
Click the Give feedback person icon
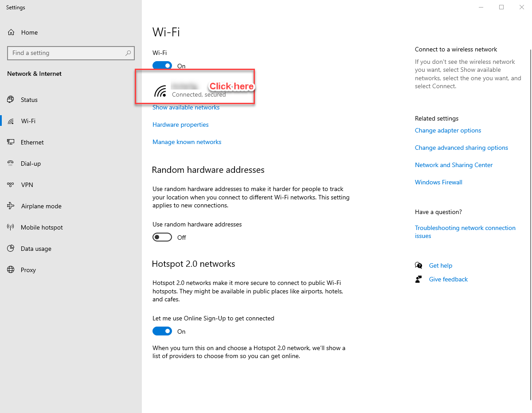pos(419,279)
